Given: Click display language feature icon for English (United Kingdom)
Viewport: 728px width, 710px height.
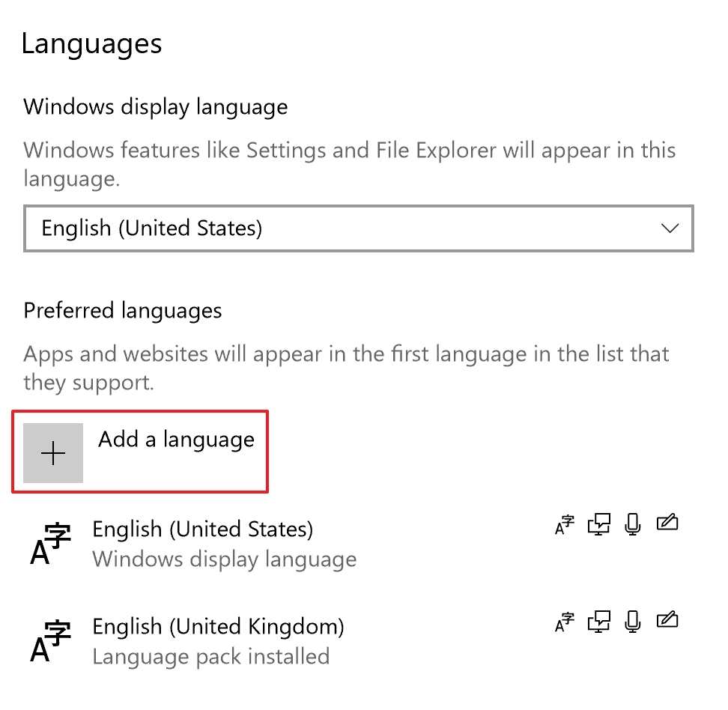Looking at the screenshot, I should pos(565,622).
